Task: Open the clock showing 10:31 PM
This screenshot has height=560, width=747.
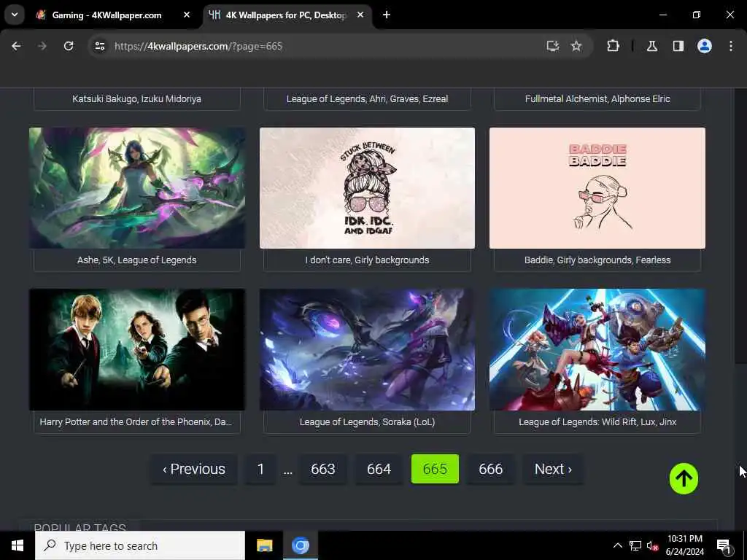Action: click(x=684, y=545)
